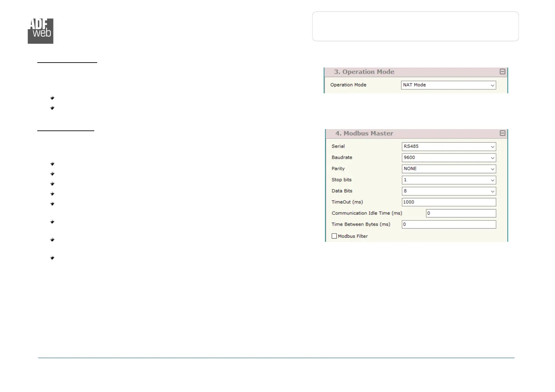Open the Data Bits dropdown
The height and width of the screenshot is (392, 555).
449,191
